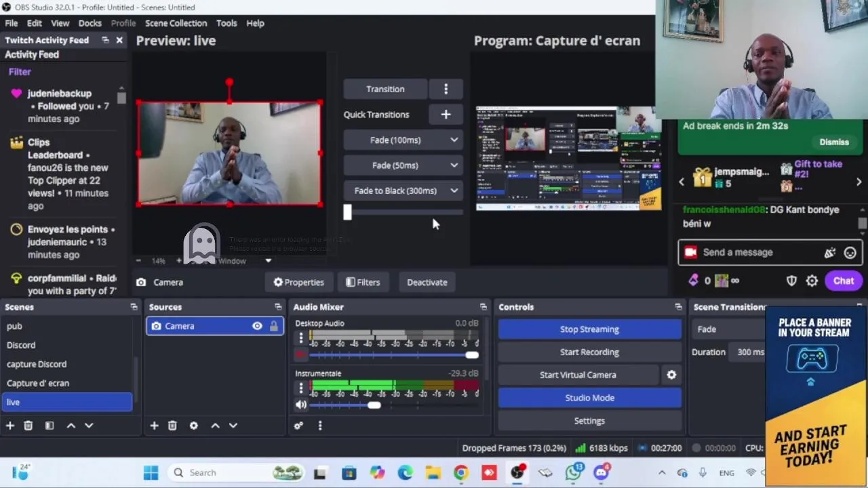The height and width of the screenshot is (488, 868).
Task: Click Stop Streaming button
Action: click(x=589, y=329)
